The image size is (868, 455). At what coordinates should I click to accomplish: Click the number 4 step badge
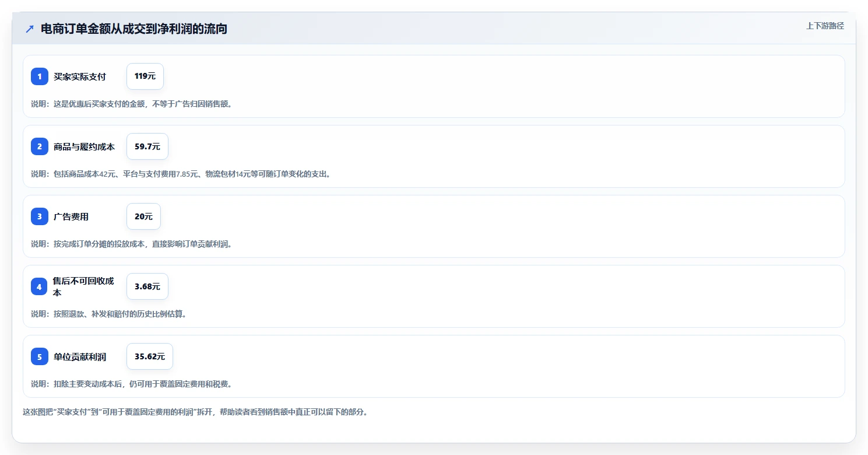(x=39, y=286)
